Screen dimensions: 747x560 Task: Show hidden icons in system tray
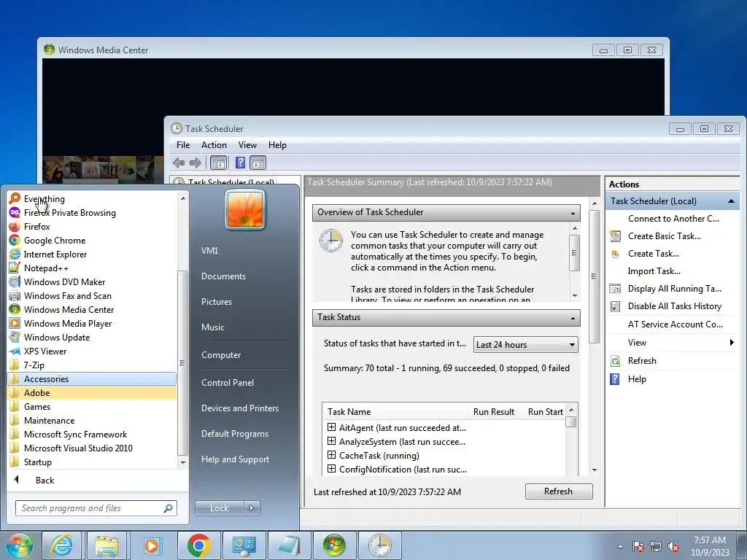coord(620,546)
